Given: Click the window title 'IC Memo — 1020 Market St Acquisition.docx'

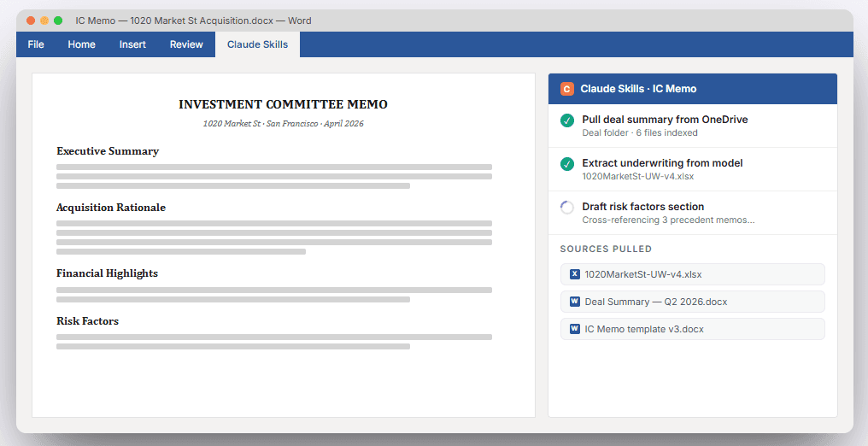Looking at the screenshot, I should [174, 21].
